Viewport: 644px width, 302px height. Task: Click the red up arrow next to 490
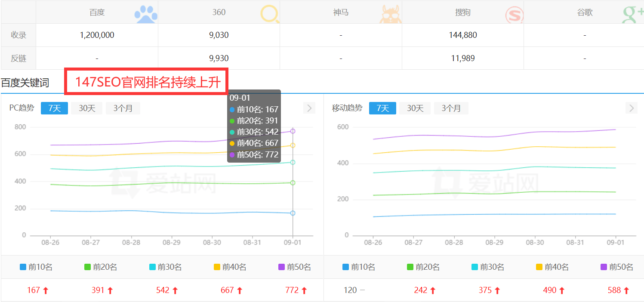point(562,290)
